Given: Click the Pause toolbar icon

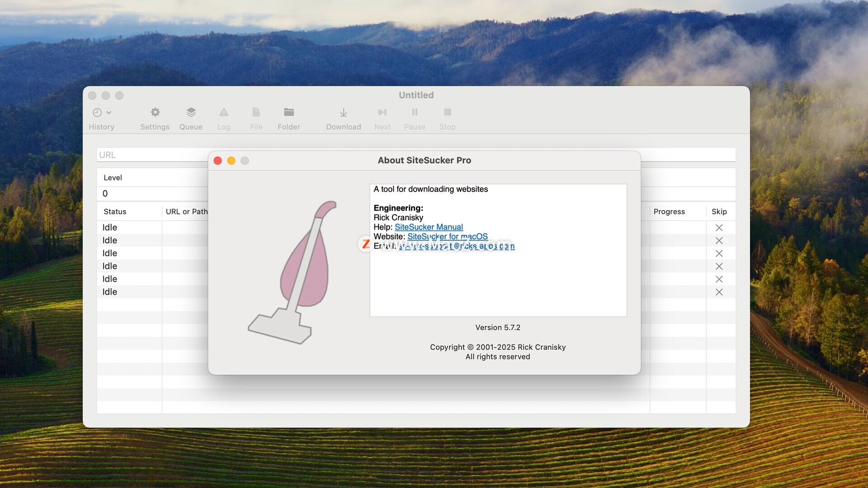Looking at the screenshot, I should point(415,112).
